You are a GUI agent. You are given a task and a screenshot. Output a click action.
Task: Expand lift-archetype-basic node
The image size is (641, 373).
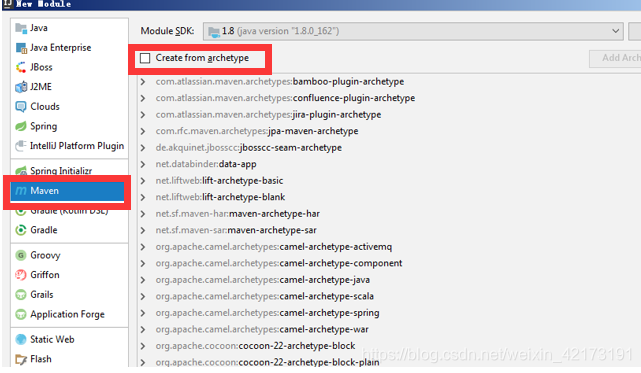pyautogui.click(x=143, y=181)
